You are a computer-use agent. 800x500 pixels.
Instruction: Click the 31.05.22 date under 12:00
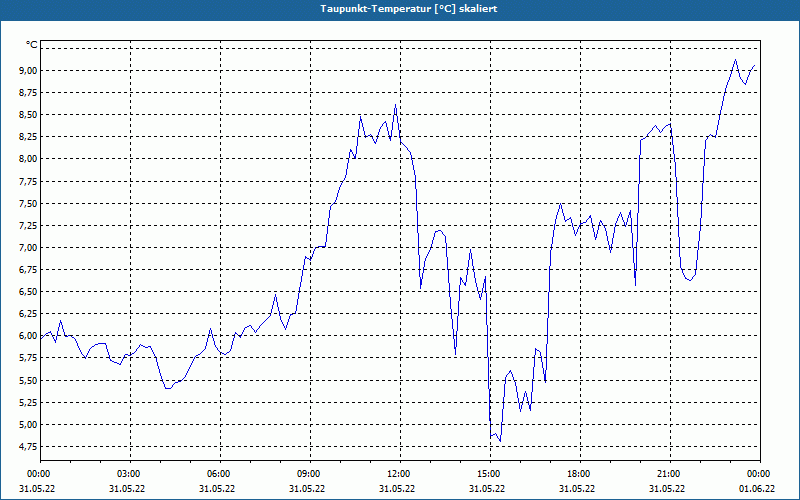click(397, 489)
